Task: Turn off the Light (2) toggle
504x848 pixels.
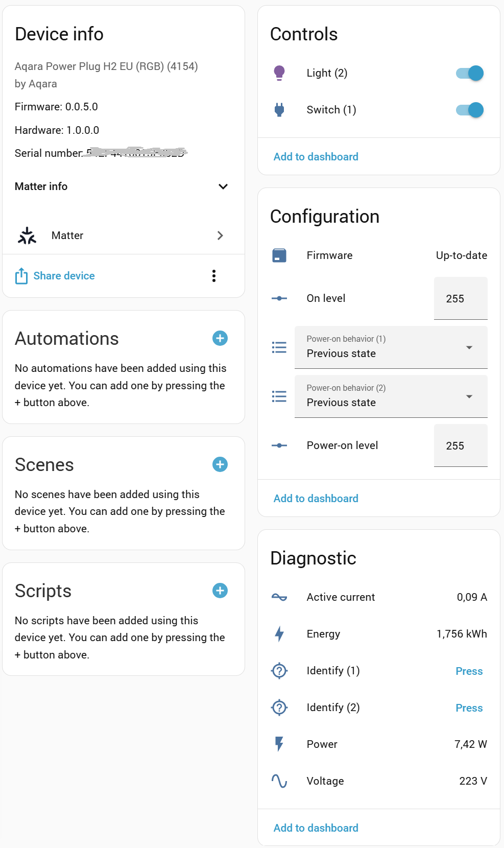Action: point(470,73)
